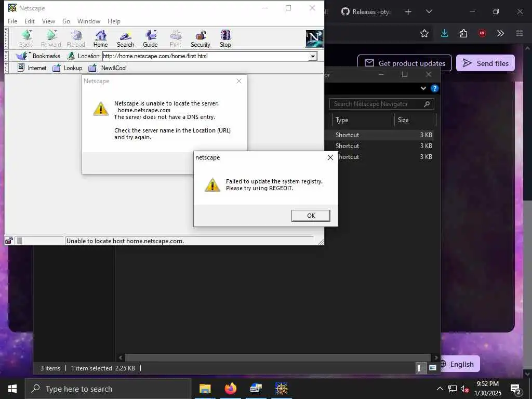Screen dimensions: 532x399
Task: Click the Back toolbar icon in Netscape
Action: pos(26,38)
